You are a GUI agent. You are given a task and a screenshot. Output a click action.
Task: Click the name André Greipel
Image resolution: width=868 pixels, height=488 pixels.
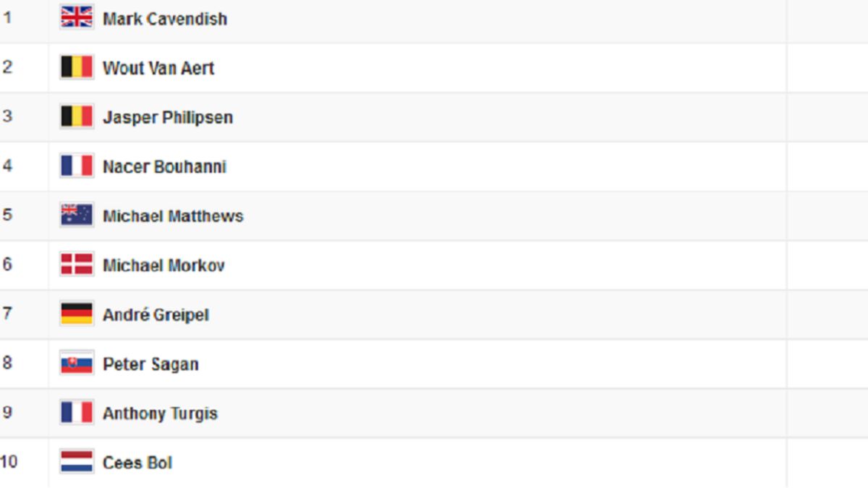click(x=156, y=314)
